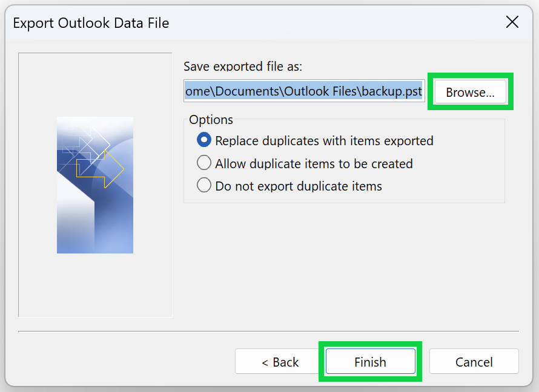Click the yellow arrow in wizard graphic

click(x=104, y=169)
